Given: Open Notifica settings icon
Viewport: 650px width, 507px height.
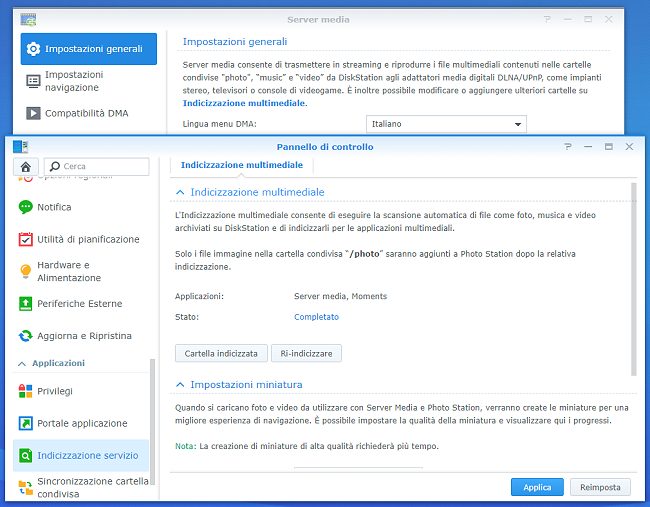Looking at the screenshot, I should [26, 207].
